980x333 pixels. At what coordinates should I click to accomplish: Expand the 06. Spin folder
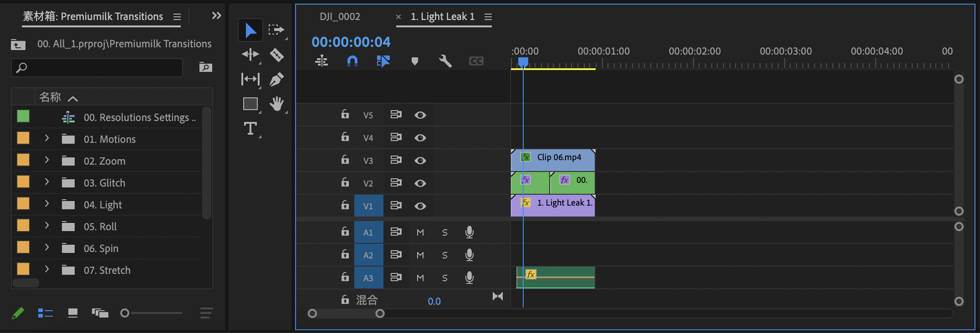(46, 247)
